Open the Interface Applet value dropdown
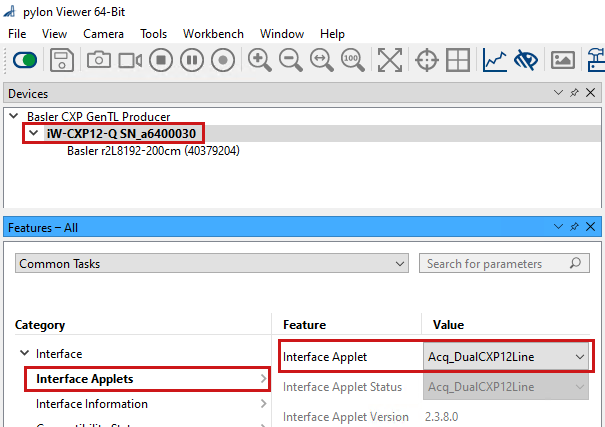The image size is (605, 427). tap(506, 357)
